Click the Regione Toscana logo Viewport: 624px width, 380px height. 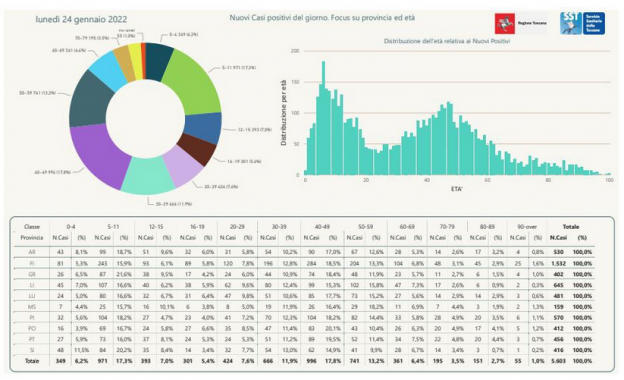pos(521,23)
